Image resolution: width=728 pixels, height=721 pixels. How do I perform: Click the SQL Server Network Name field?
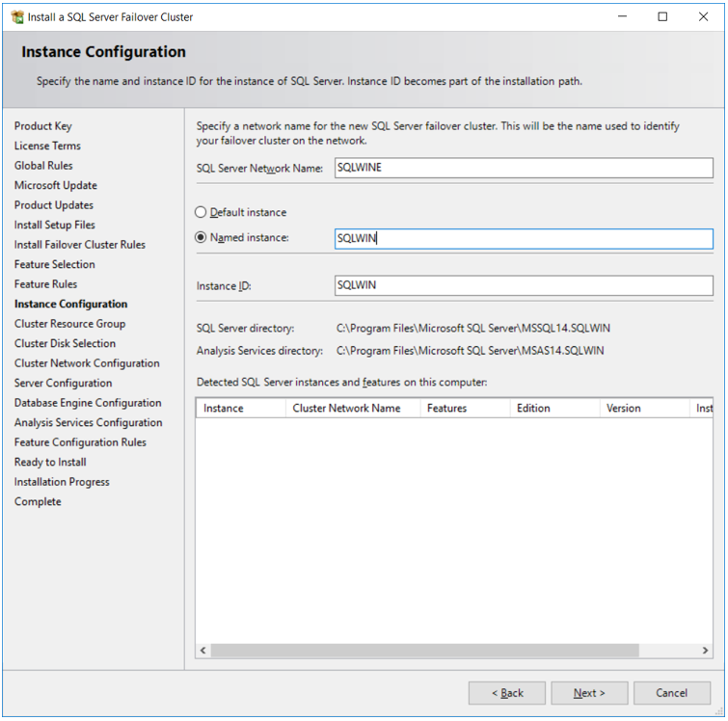(x=524, y=168)
